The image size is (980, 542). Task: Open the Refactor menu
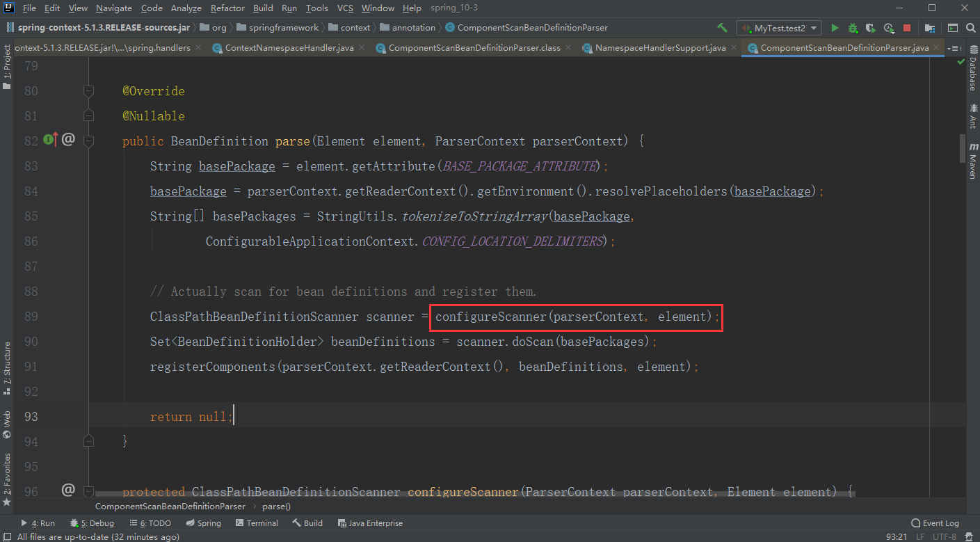click(x=227, y=8)
